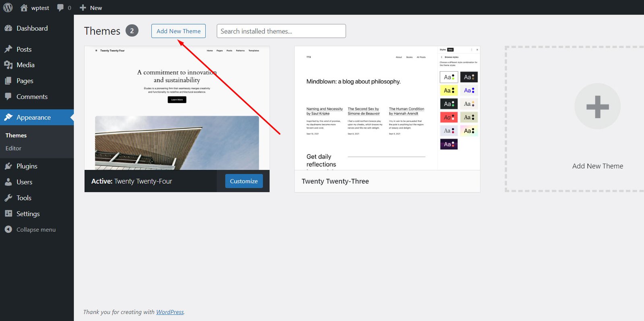Viewport: 644px width, 321px height.
Task: Click the Search installed themes field
Action: 281,31
